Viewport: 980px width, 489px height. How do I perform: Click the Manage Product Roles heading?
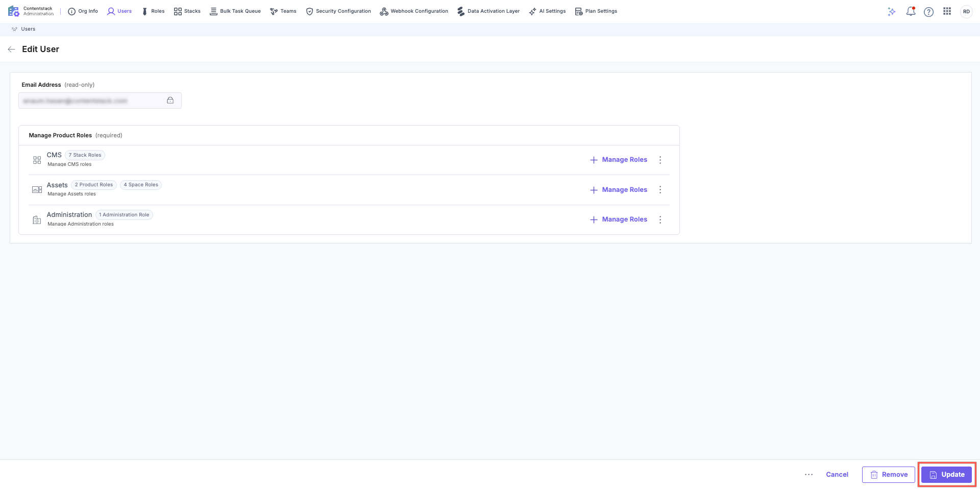(60, 136)
